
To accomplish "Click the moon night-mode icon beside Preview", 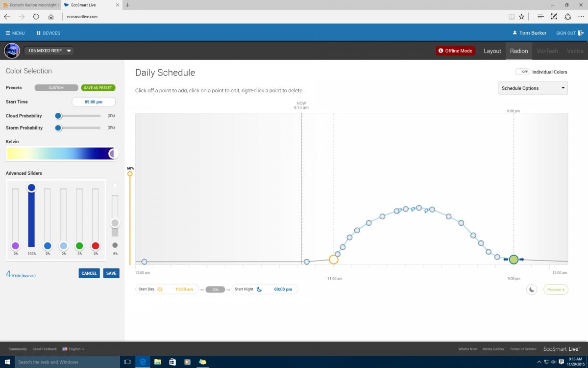I will tap(532, 289).
